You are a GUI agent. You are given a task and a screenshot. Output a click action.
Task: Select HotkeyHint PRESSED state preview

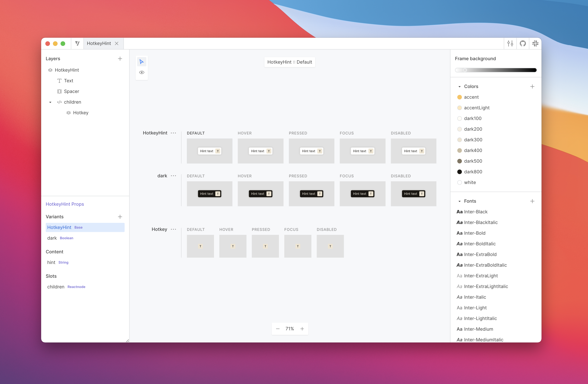312,151
